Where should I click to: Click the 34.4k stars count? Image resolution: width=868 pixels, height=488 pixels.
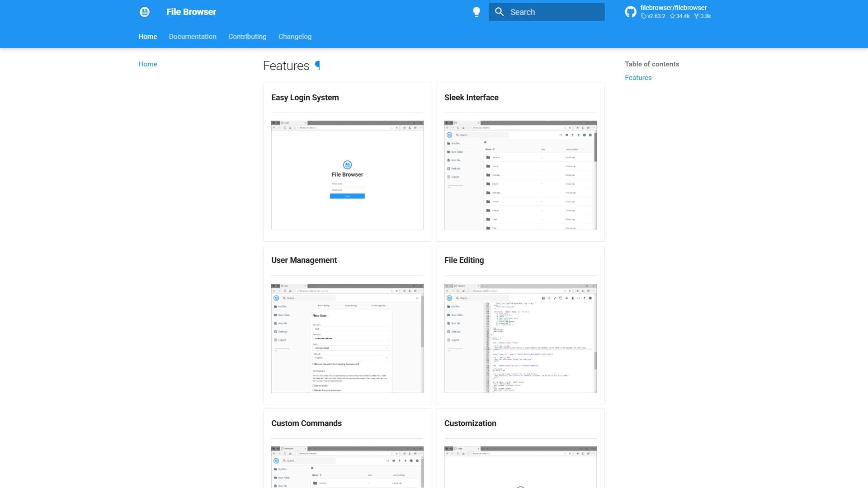pos(679,16)
